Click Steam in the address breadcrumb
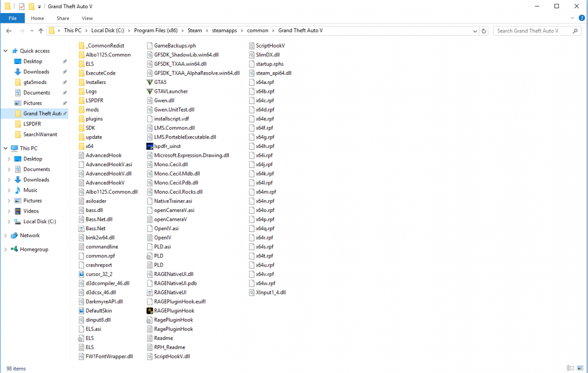 (x=195, y=31)
